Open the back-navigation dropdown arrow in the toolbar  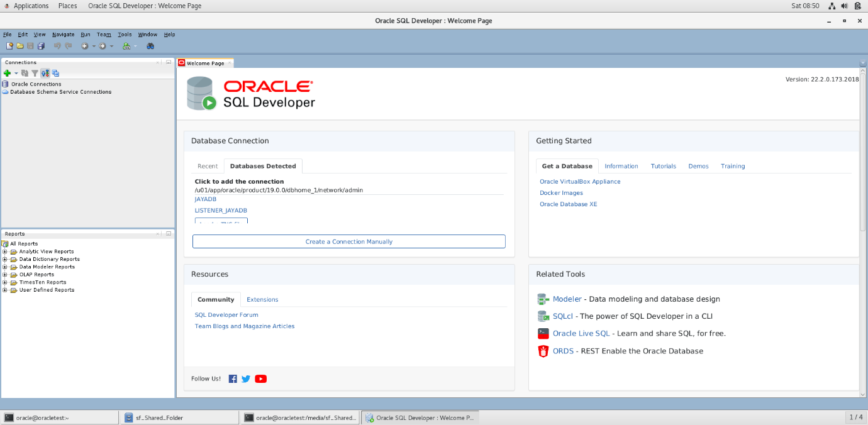pos(94,46)
